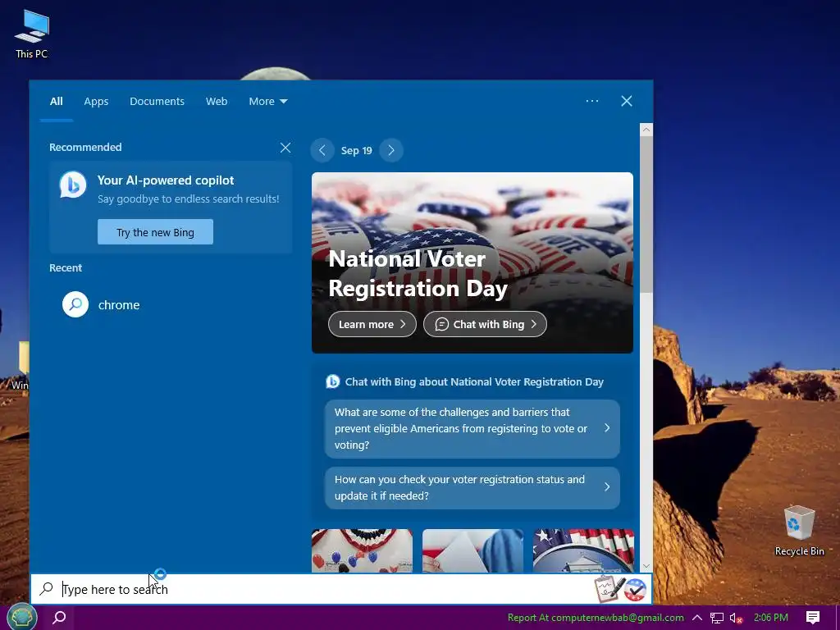Go to previous day arrow
Viewport: 840px width, 630px height.
coord(322,151)
